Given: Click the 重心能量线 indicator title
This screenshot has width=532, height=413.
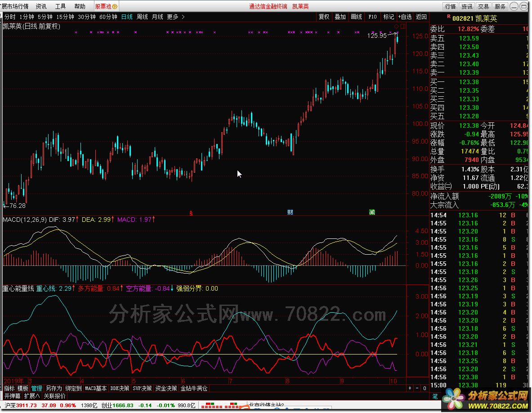Looking at the screenshot, I should [18, 288].
